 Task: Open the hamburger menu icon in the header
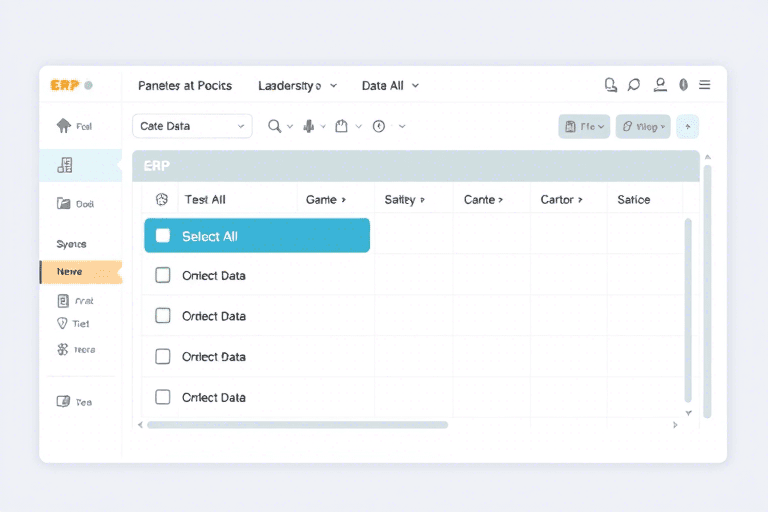click(705, 86)
